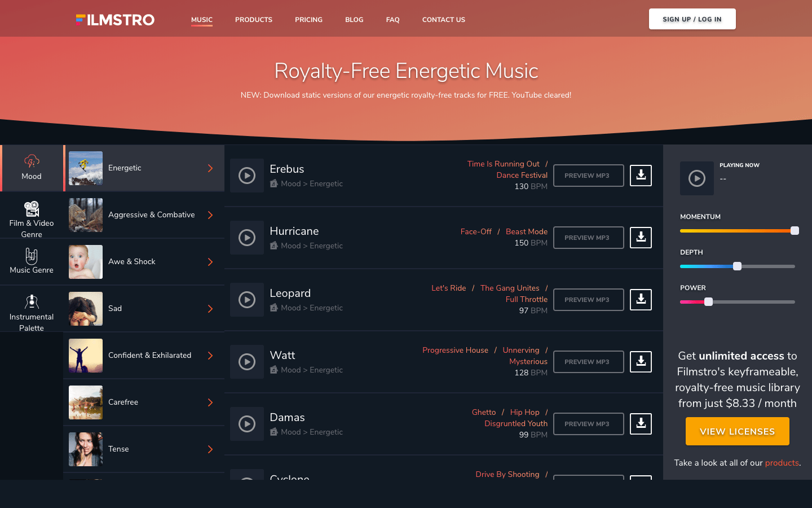Image resolution: width=812 pixels, height=508 pixels.
Task: Expand the Confident & Exhilarated chevron
Action: [x=210, y=356]
